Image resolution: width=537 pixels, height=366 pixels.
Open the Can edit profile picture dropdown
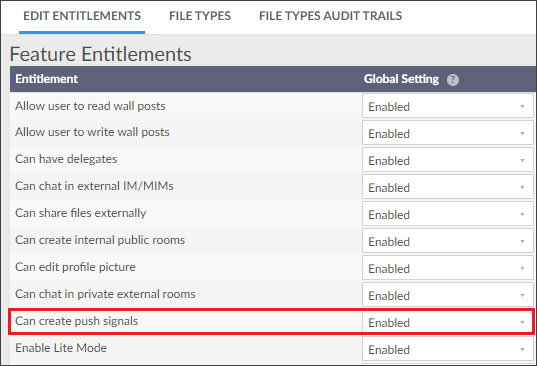(448, 269)
